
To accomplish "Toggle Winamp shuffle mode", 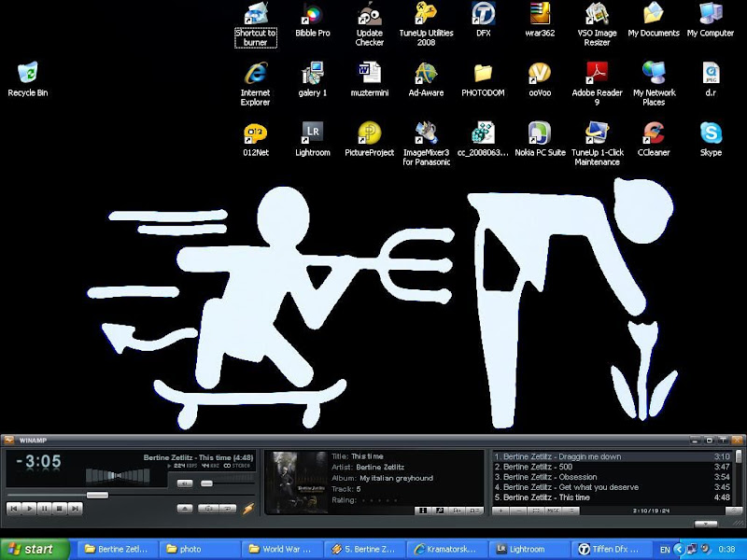I will (x=206, y=509).
